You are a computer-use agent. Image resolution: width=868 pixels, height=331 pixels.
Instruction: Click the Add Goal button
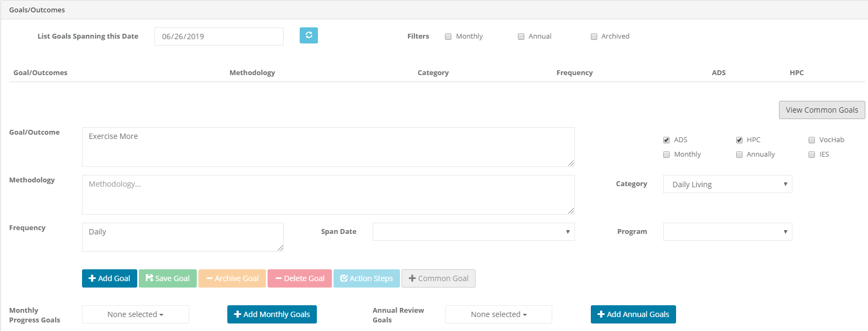tap(109, 278)
